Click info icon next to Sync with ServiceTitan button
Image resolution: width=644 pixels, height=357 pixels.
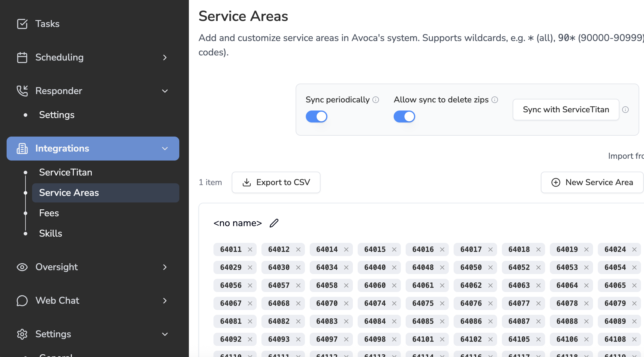tap(625, 110)
